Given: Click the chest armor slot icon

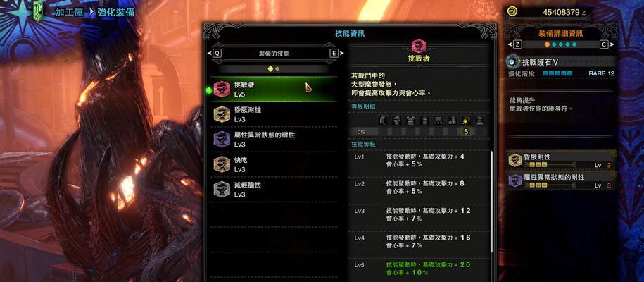Looking at the screenshot, I should (411, 121).
